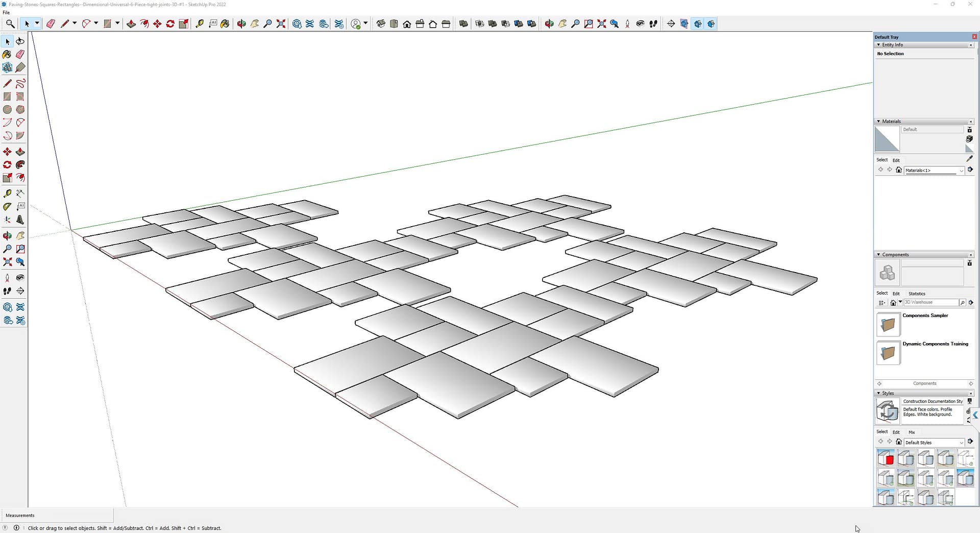Click Zoom Extents in top toolbar
The image size is (980, 533).
[x=281, y=23]
